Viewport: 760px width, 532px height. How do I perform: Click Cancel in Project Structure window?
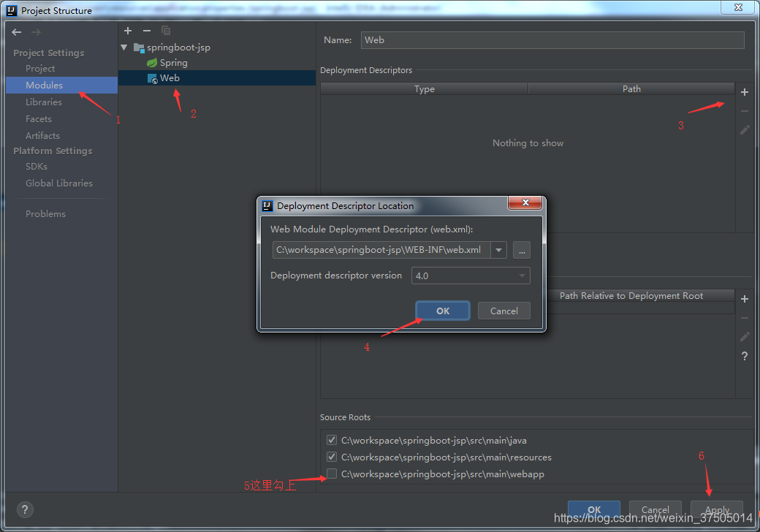coord(655,510)
